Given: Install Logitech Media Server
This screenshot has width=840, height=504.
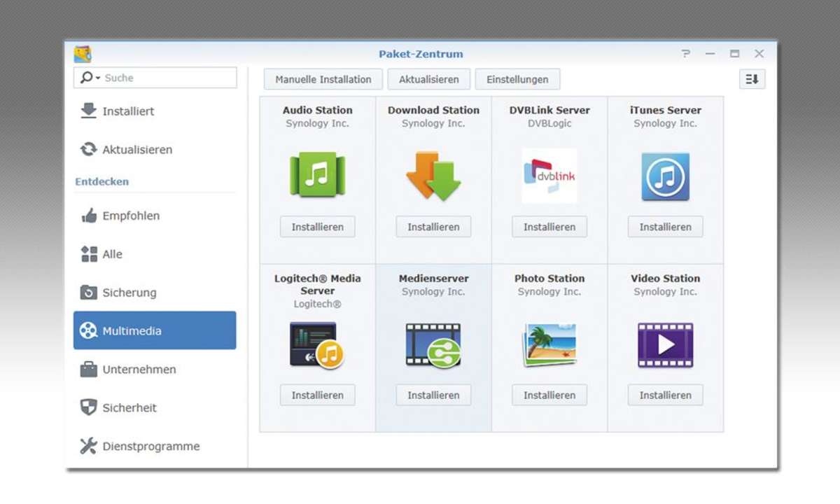Looking at the screenshot, I should pos(318,395).
